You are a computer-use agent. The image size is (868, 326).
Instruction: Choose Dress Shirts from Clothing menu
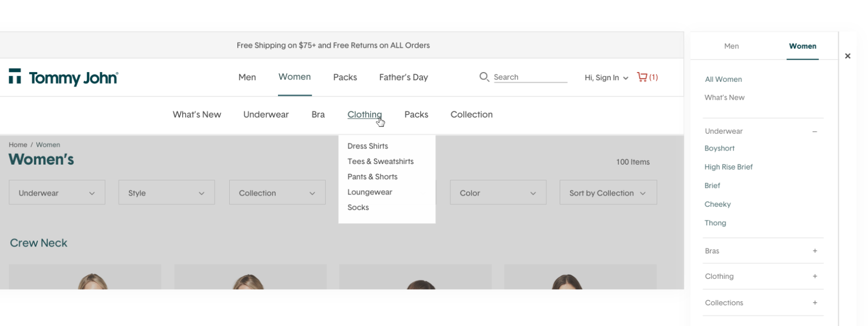tap(368, 146)
